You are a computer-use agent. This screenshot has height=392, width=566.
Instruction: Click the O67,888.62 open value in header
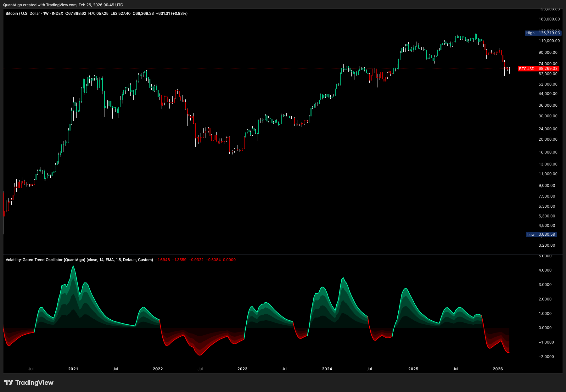pos(76,14)
